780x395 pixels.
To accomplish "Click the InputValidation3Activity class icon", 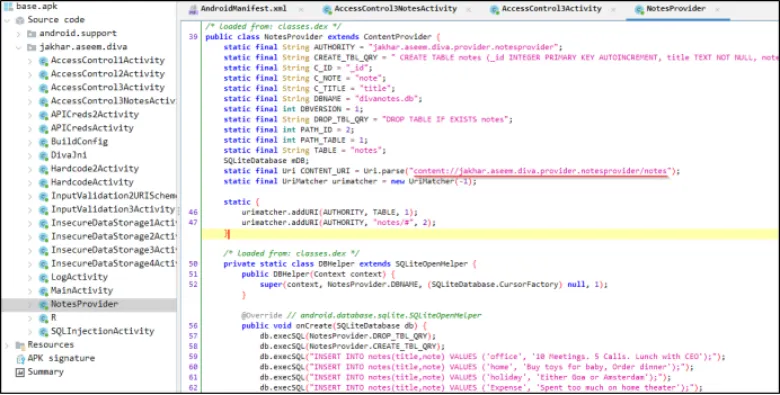I will click(43, 209).
